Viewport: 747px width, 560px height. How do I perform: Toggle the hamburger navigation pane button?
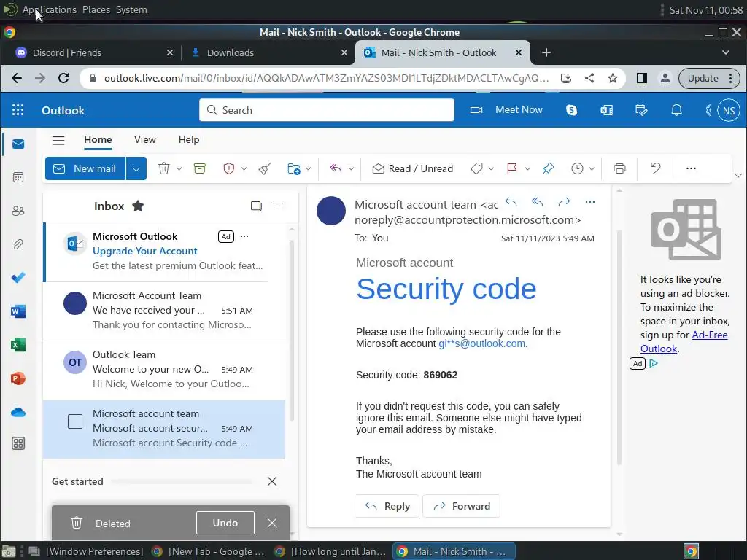(x=58, y=140)
